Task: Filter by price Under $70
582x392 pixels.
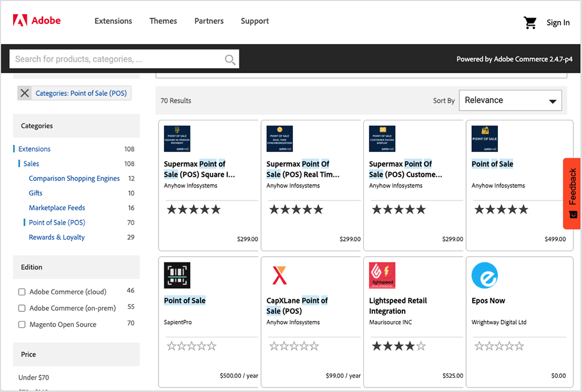Action: click(34, 378)
